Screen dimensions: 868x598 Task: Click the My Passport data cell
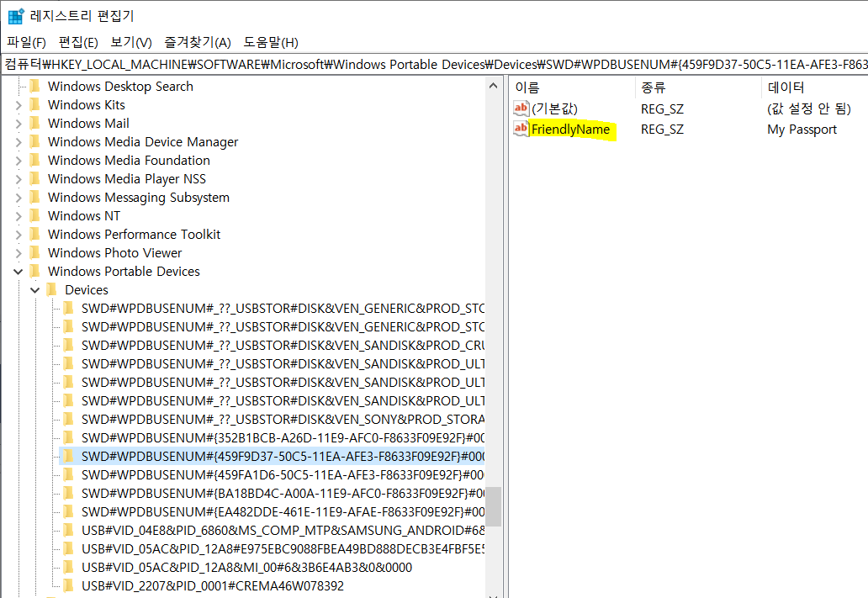[802, 130]
